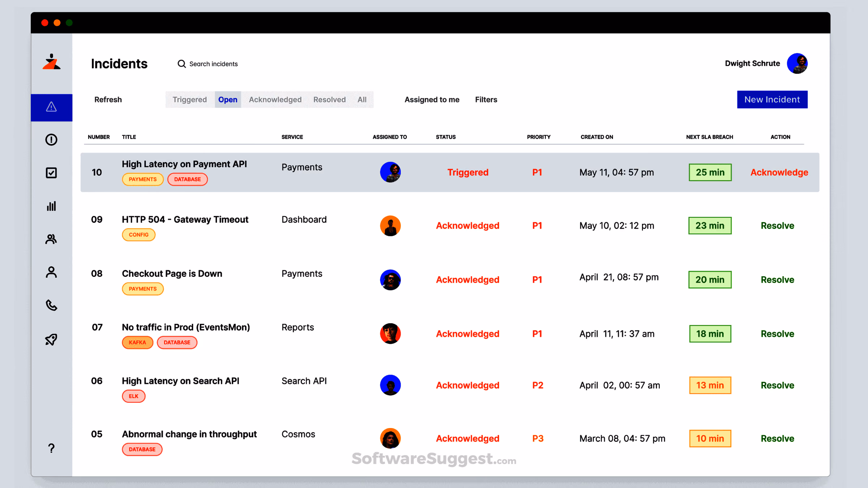Click assignee avatar for incident 07

(390, 334)
